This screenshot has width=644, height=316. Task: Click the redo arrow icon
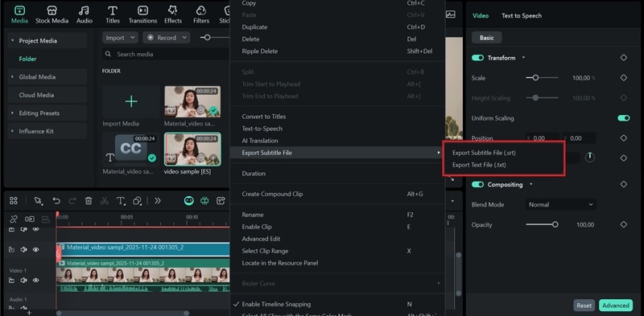(x=72, y=200)
